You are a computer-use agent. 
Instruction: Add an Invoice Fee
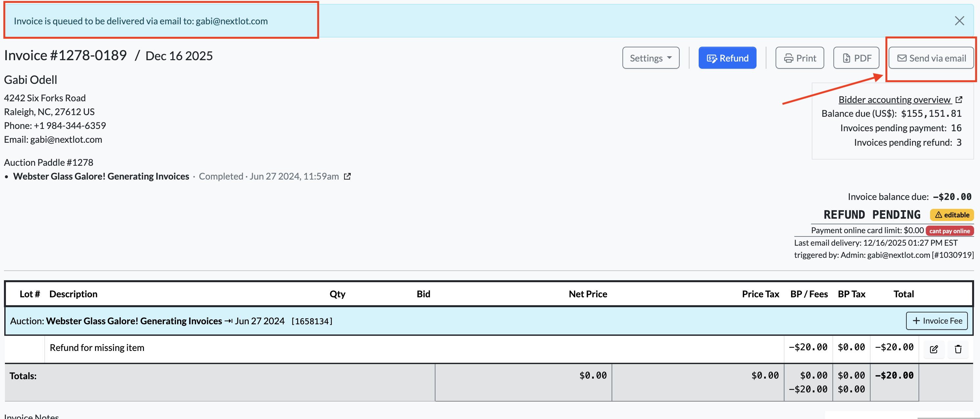[x=937, y=321]
